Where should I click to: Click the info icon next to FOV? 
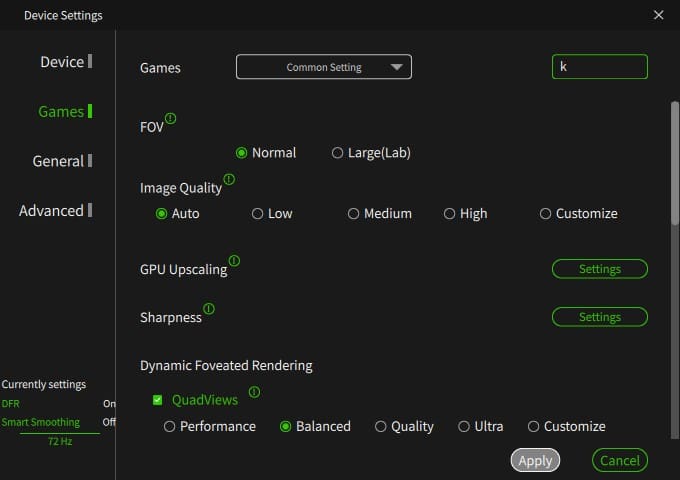coord(170,119)
